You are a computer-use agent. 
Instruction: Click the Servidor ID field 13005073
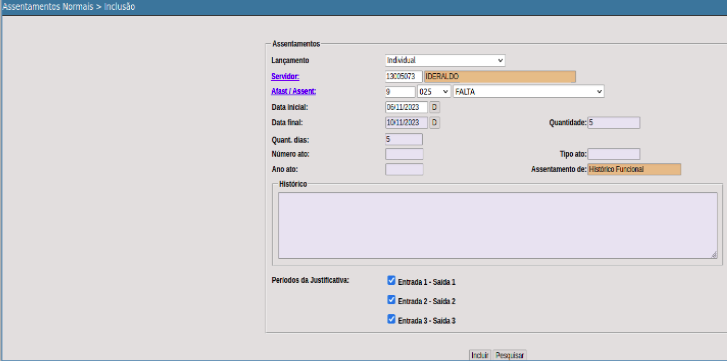tap(403, 76)
